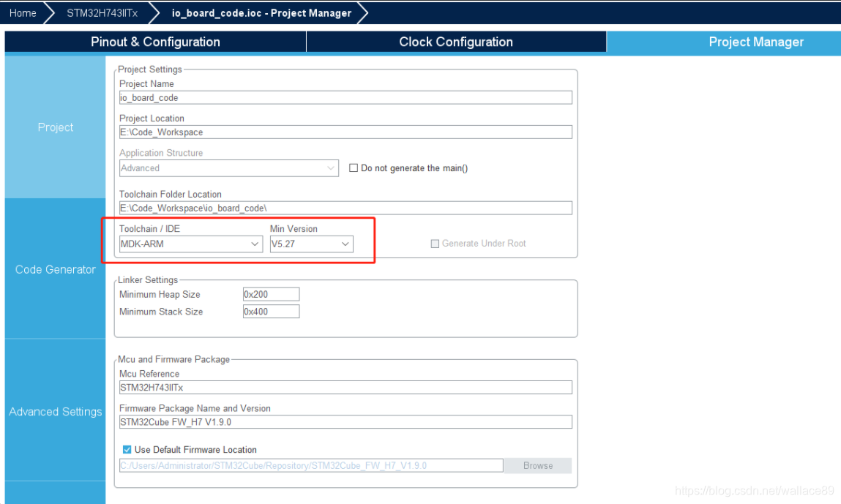Screen dimensions: 841x504
Task: Open the Clock Configuration tab
Action: 455,42
